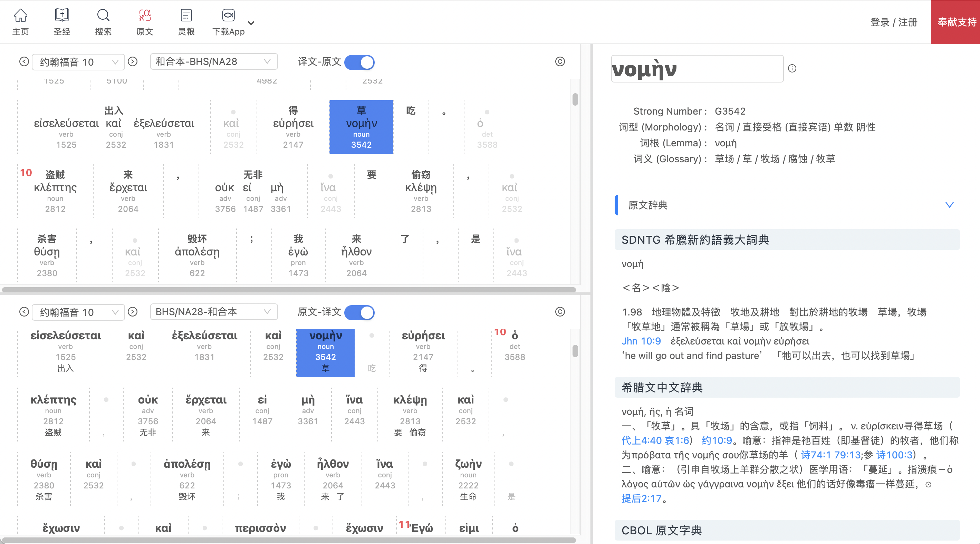Open the 圣经 Bible icon

(x=62, y=22)
